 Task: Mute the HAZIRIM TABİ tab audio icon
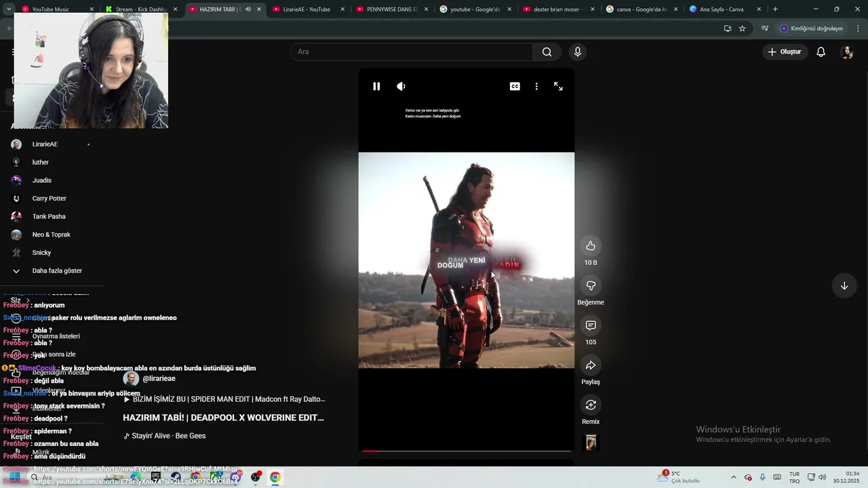point(248,9)
